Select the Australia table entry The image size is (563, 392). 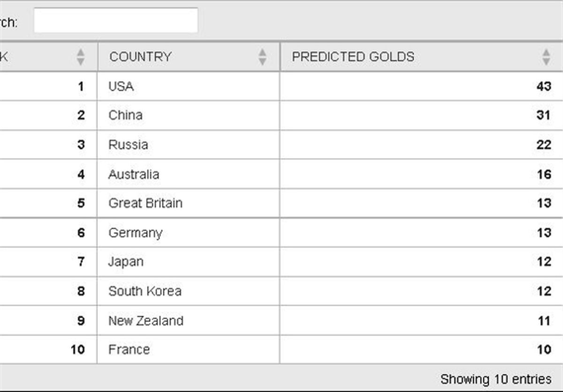point(134,174)
